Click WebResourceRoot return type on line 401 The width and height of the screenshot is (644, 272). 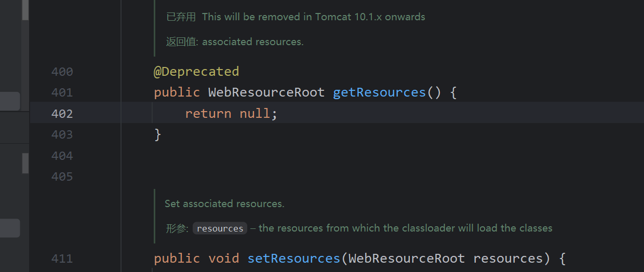266,92
